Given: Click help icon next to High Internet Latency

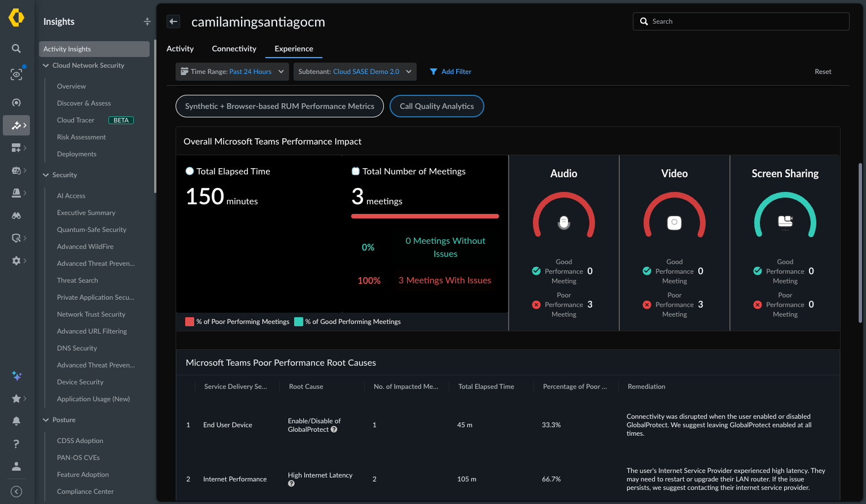Looking at the screenshot, I should tap(291, 484).
